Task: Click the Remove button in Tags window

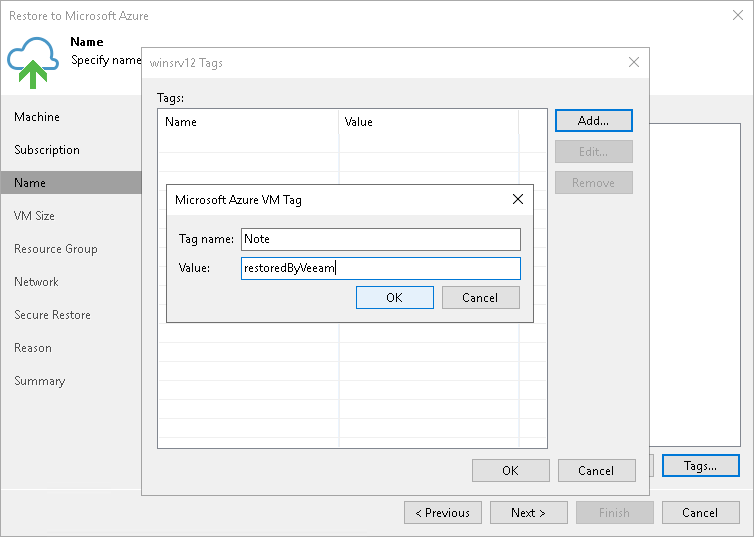Action: tap(593, 183)
